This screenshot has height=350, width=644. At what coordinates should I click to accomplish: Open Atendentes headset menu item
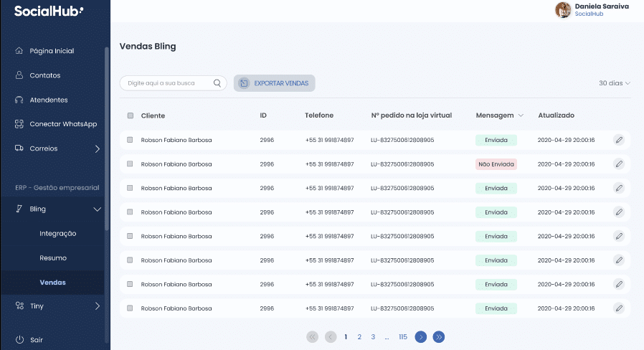coord(48,100)
